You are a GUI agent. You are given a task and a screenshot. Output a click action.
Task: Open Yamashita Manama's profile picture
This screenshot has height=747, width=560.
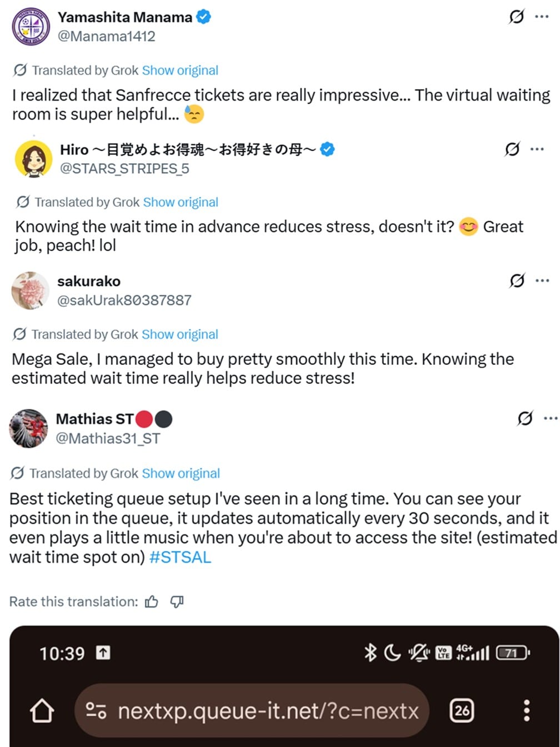(31, 26)
